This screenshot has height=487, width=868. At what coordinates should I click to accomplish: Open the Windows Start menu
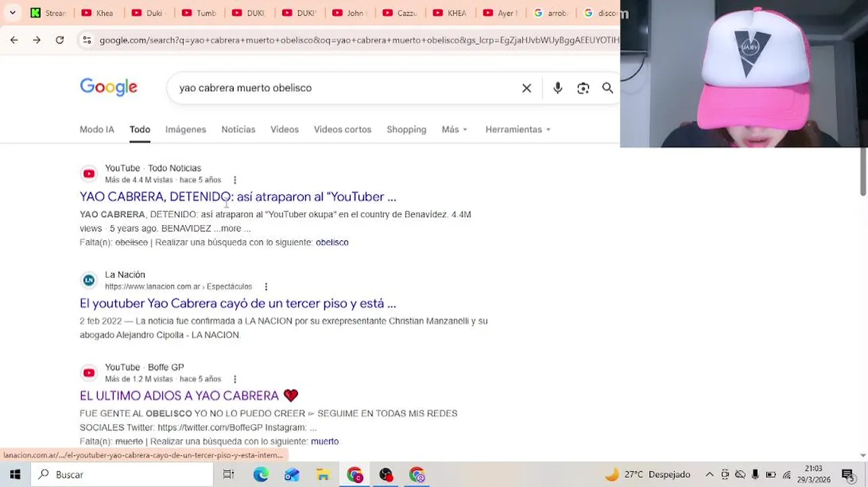point(15,474)
